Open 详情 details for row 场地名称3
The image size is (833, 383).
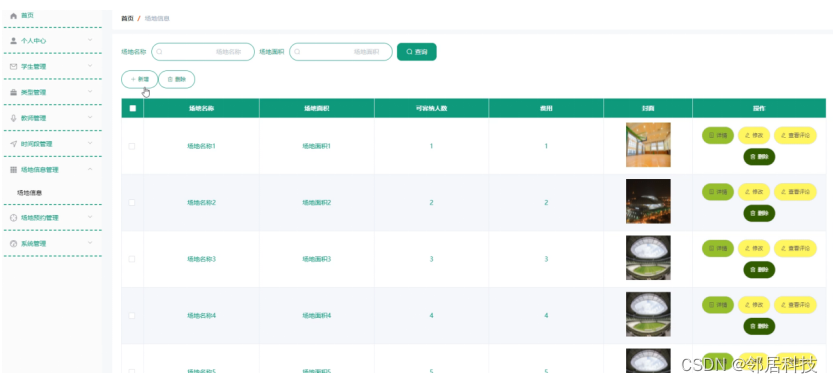[x=718, y=248]
